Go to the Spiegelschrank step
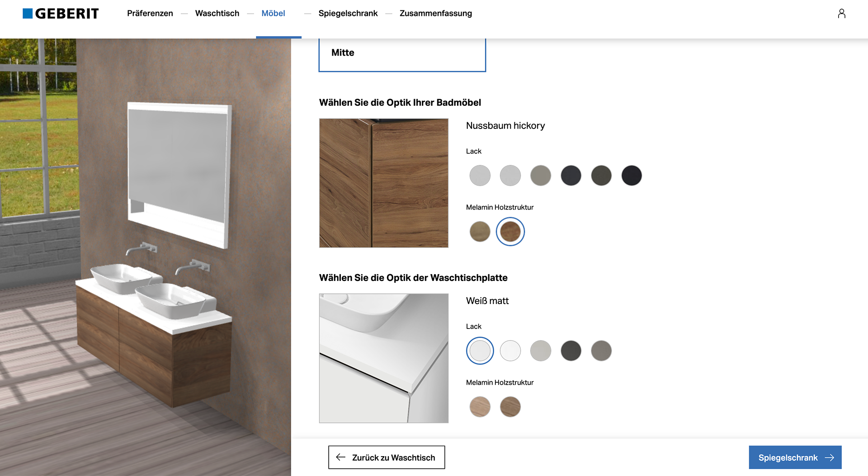The width and height of the screenshot is (868, 476). coord(348,14)
